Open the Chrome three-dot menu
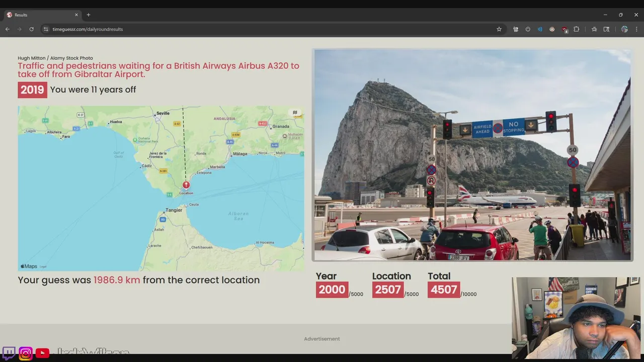 coord(636,29)
